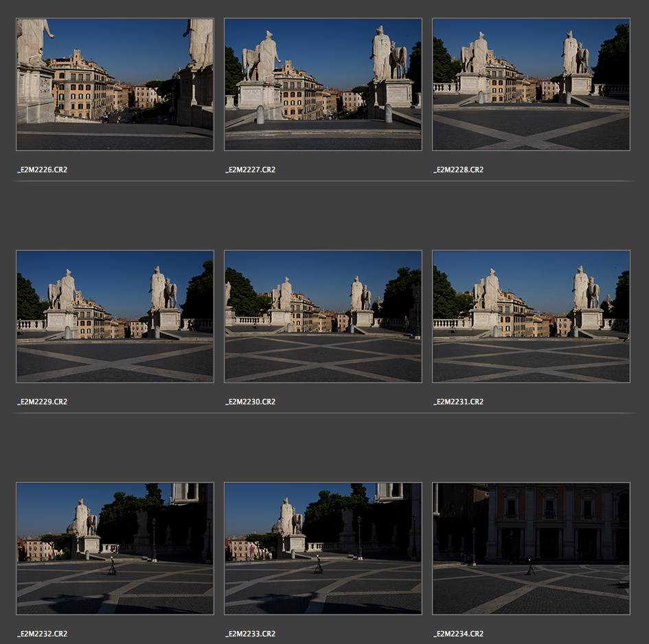Click on the _E2M2231.CR2 filename text
Image resolution: width=649 pixels, height=644 pixels.
pos(459,402)
